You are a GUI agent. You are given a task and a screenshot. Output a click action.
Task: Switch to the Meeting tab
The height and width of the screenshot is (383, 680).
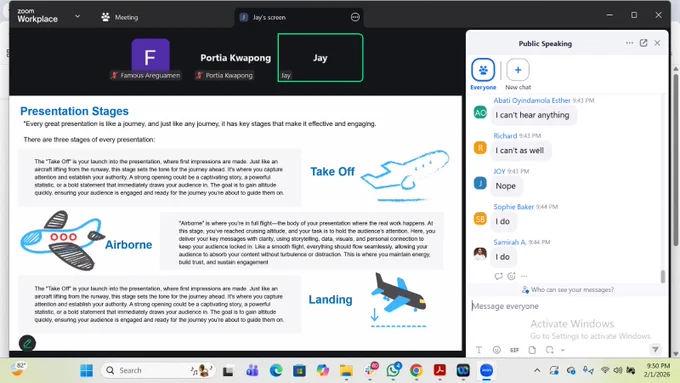point(120,17)
